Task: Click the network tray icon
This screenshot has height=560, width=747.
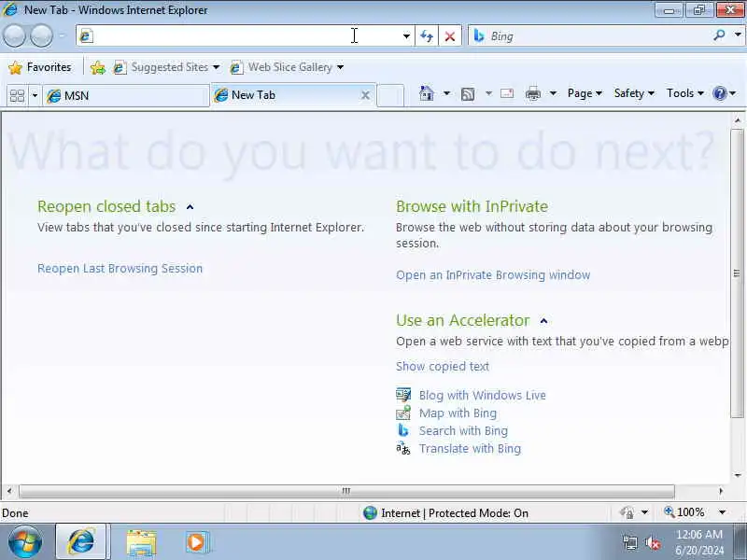Action: (x=630, y=542)
